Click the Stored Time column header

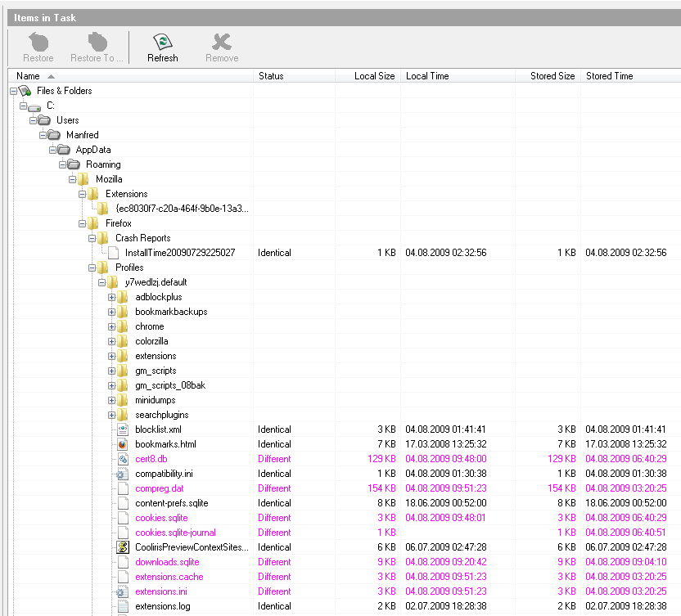(x=609, y=76)
